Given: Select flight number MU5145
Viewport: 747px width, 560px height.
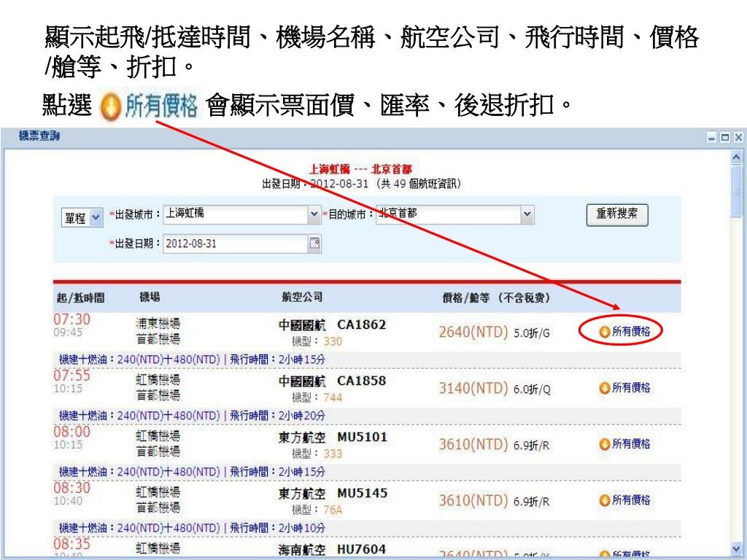Looking at the screenshot, I should coord(362,494).
